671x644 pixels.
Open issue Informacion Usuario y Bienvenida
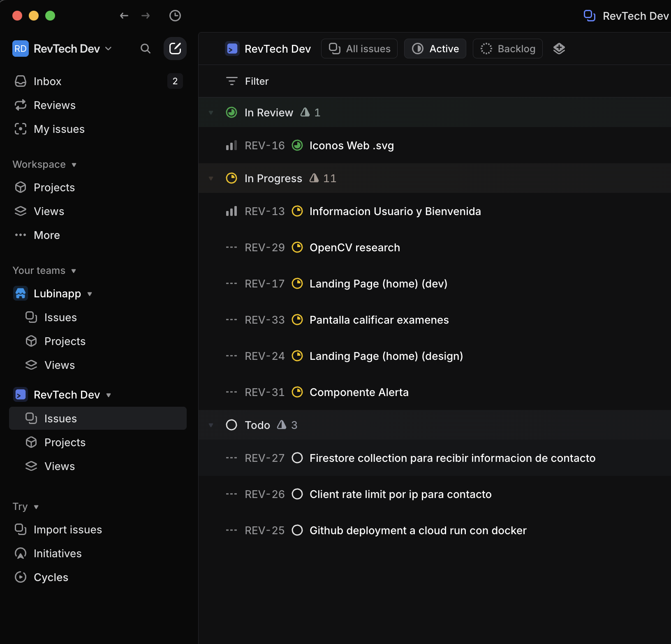pos(395,211)
